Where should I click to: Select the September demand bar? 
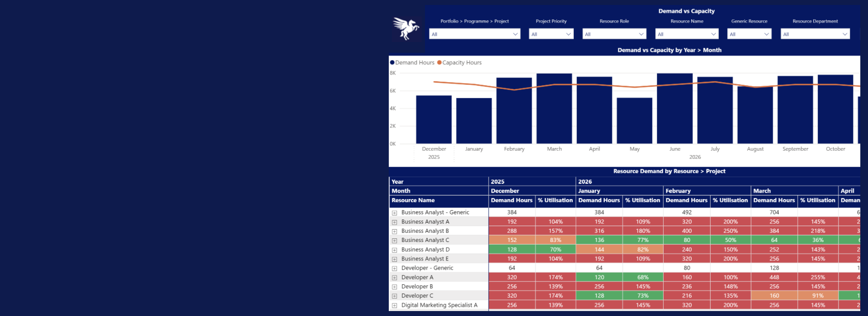point(795,110)
